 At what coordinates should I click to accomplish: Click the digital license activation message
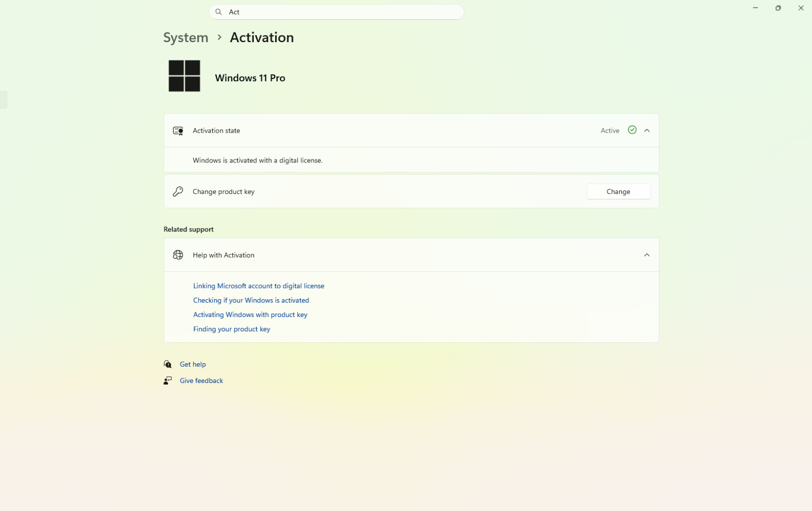click(258, 160)
